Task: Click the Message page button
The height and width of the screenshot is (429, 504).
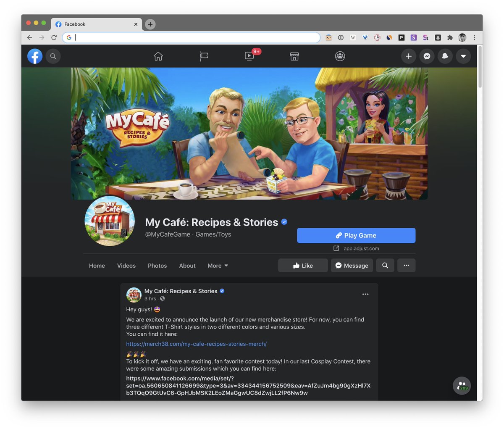Action: click(352, 266)
